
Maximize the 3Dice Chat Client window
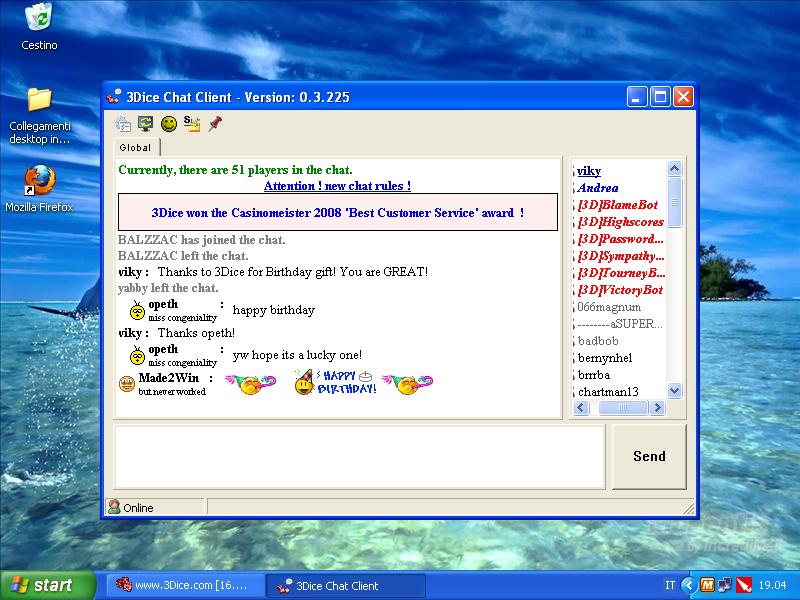(x=660, y=96)
